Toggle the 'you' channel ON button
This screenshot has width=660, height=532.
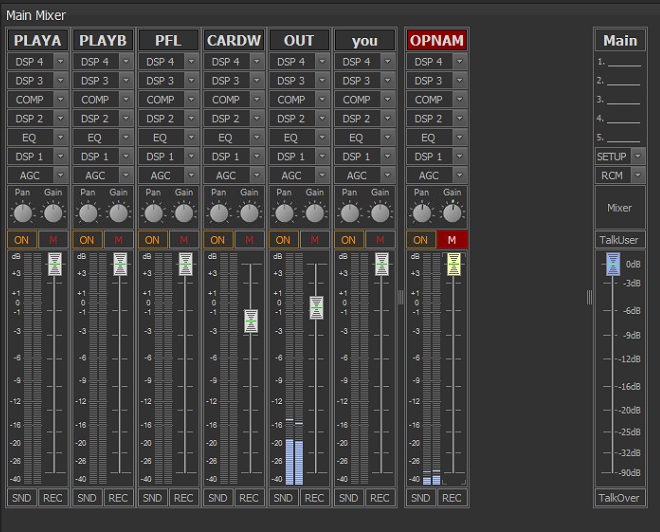[349, 240]
